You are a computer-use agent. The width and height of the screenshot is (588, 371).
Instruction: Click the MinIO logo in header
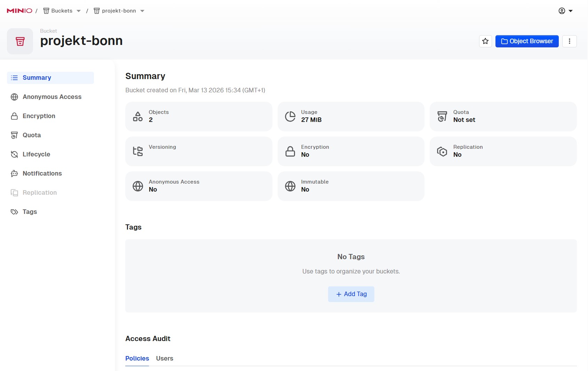19,11
